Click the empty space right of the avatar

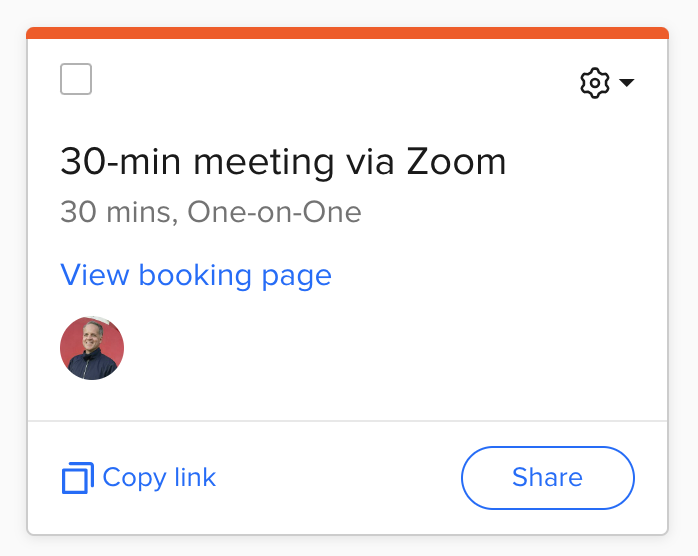tap(380, 348)
